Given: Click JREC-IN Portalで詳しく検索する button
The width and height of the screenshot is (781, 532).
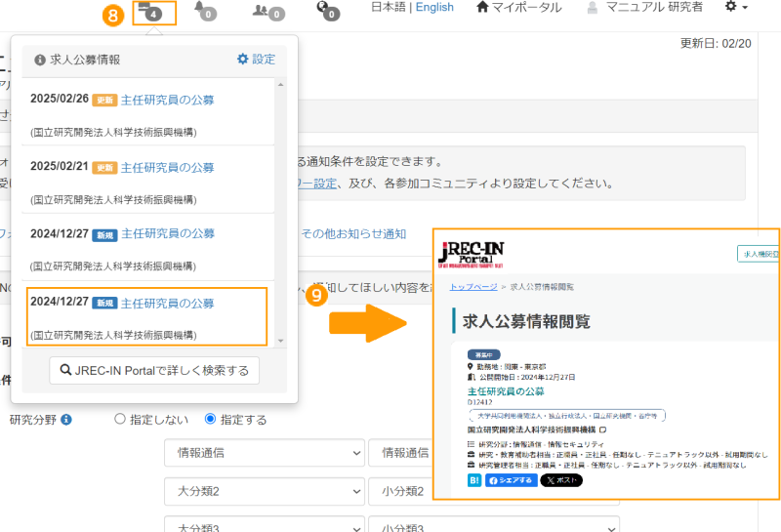Looking at the screenshot, I should point(154,370).
